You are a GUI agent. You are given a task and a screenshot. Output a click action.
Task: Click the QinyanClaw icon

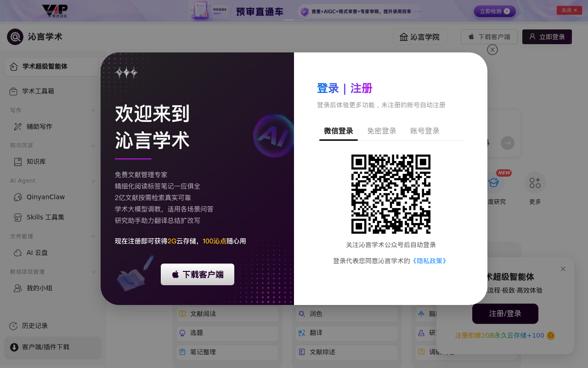(18, 197)
